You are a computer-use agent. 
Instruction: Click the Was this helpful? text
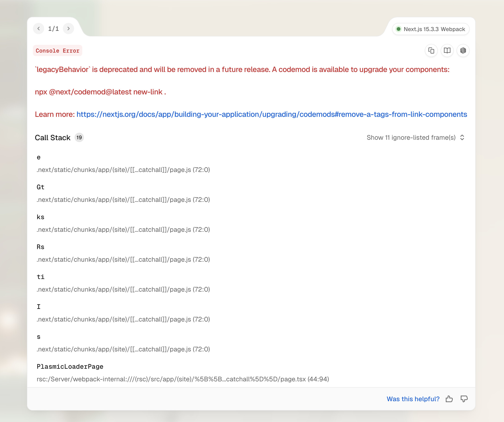tap(413, 399)
